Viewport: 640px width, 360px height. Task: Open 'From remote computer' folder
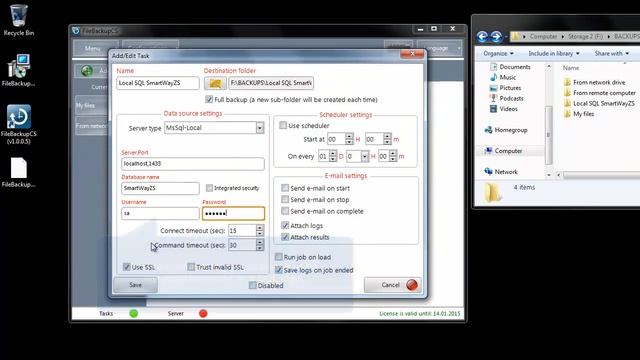pos(599,93)
